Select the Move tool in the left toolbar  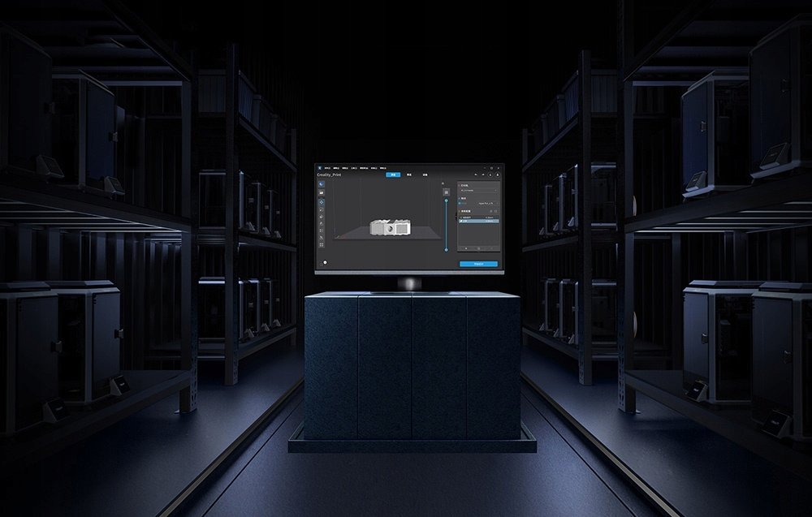click(x=322, y=200)
